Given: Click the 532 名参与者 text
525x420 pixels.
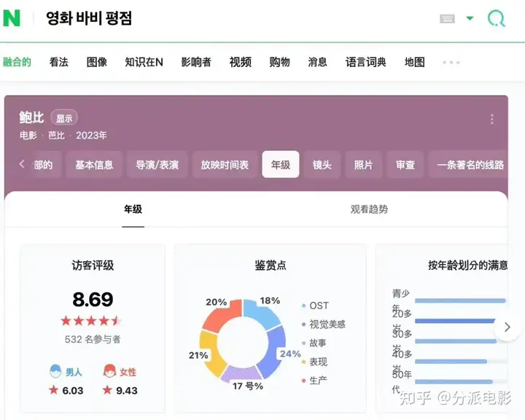Looking at the screenshot, I should point(93,339).
